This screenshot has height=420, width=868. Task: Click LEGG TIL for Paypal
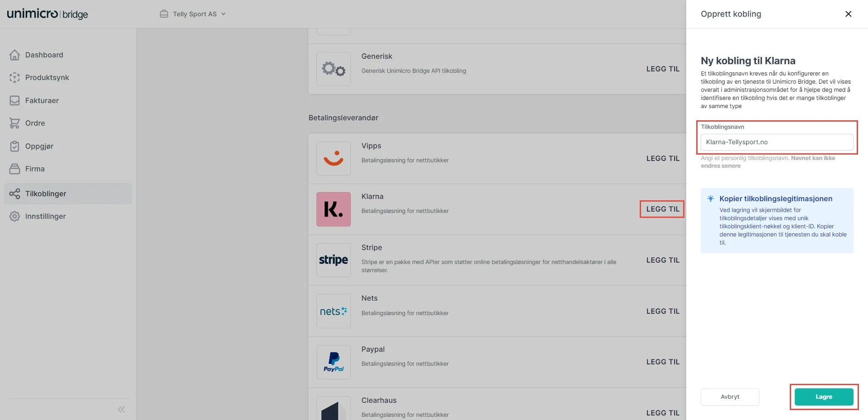tap(663, 362)
